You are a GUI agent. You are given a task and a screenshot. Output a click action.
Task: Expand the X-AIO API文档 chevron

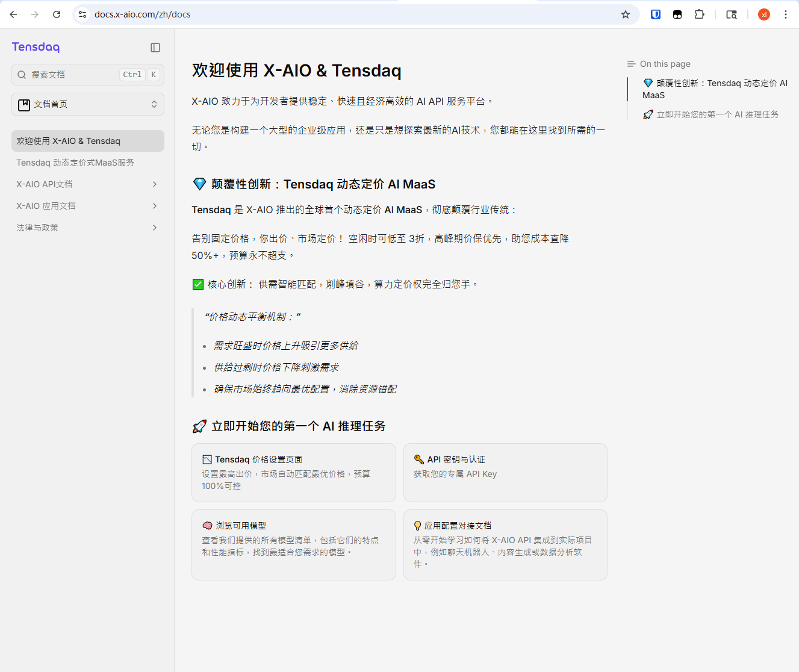(155, 184)
